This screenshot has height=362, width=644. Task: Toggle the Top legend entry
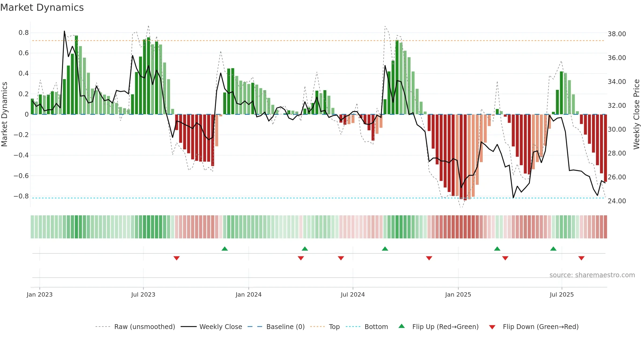tap(325, 327)
